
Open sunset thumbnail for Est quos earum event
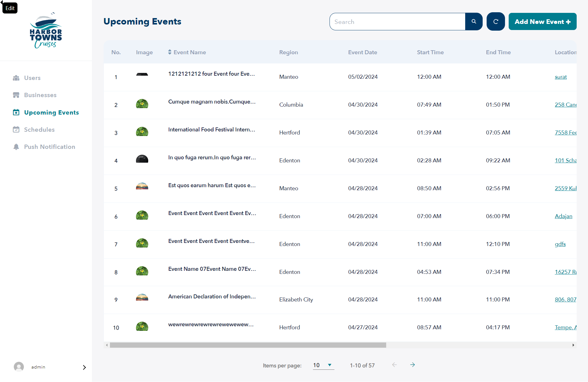click(x=142, y=186)
